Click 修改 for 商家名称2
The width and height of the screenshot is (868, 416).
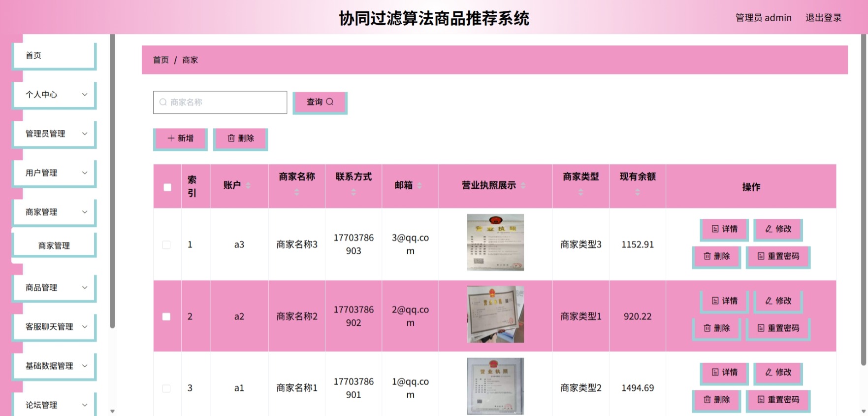coord(778,301)
